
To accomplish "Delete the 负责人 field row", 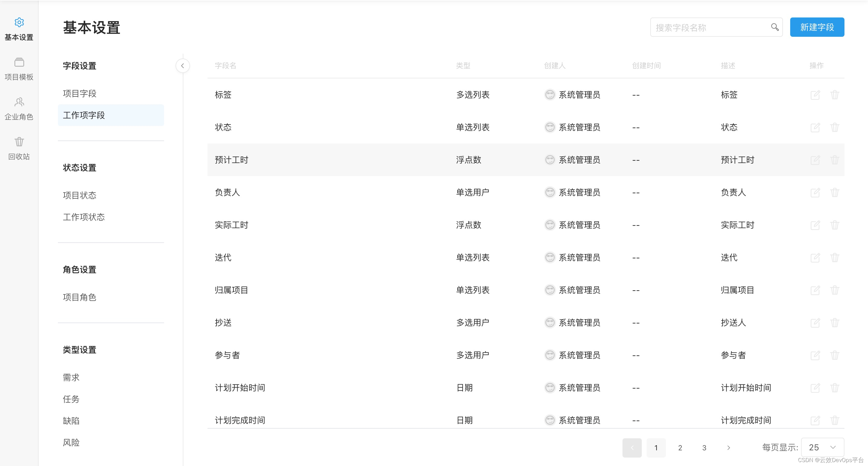I will pyautogui.click(x=835, y=193).
